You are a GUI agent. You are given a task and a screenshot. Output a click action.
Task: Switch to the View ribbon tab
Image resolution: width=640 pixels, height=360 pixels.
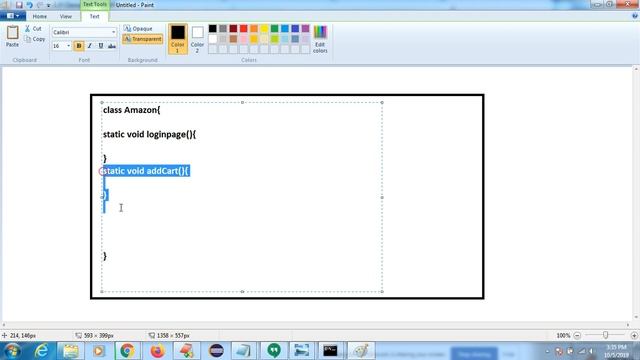point(66,17)
